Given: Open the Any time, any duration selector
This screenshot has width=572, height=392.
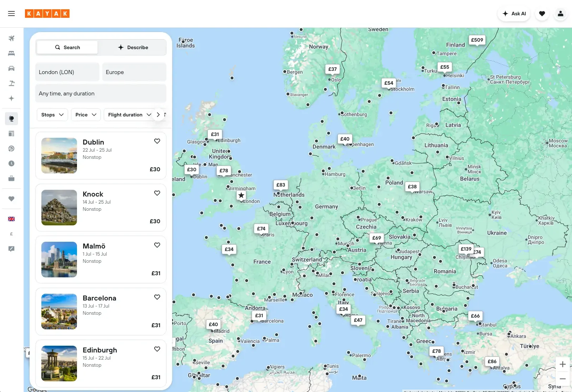Looking at the screenshot, I should point(101,93).
